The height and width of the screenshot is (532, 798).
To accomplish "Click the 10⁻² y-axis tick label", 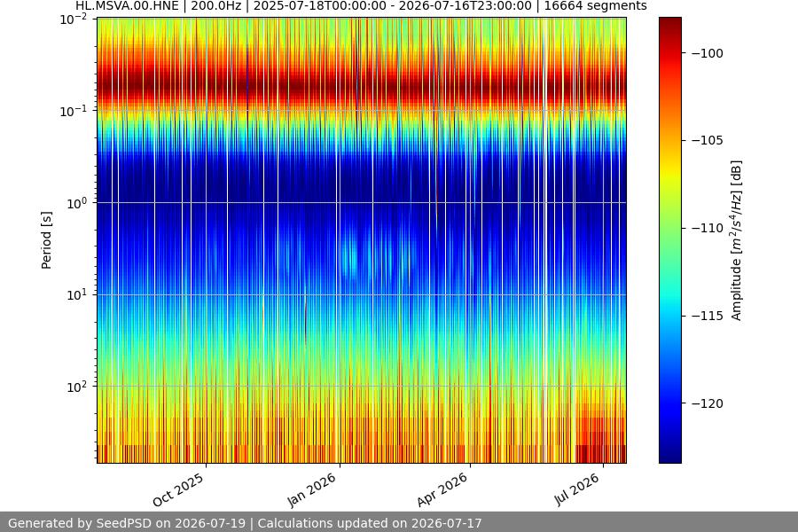I will 74,20.
